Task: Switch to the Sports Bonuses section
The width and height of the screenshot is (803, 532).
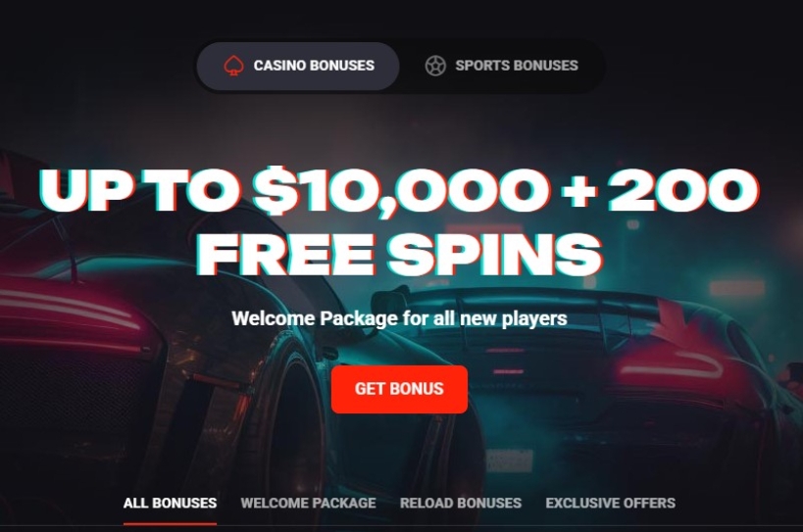Action: click(502, 66)
